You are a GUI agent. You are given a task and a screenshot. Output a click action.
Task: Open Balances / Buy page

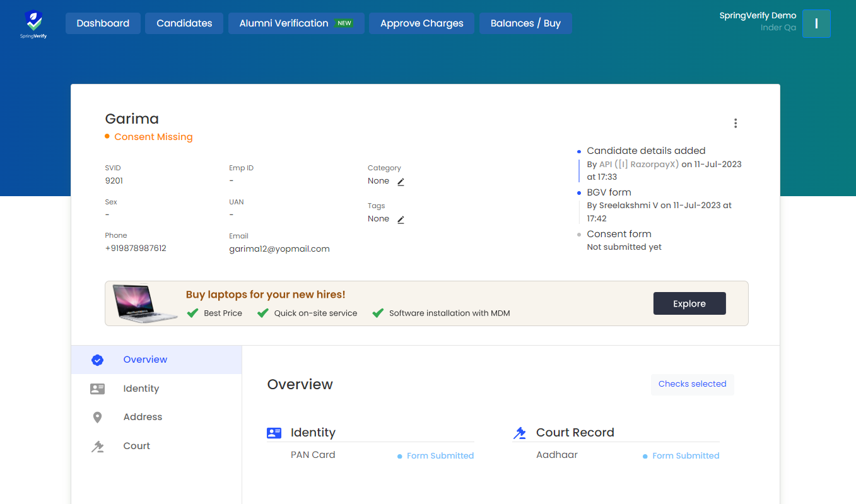[x=525, y=23]
